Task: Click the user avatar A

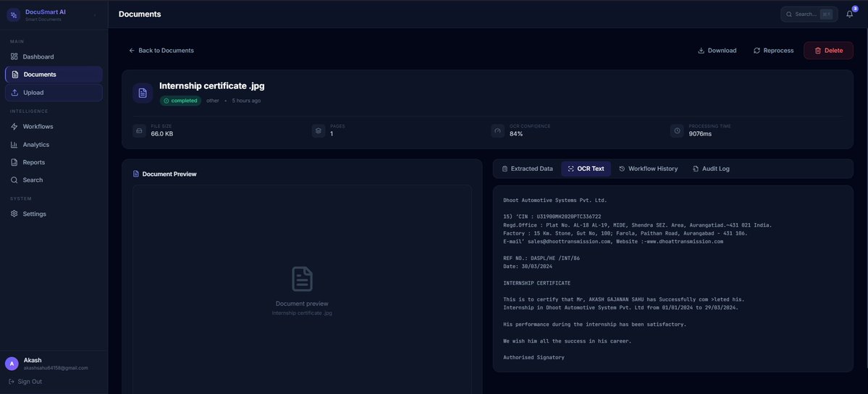Action: [12, 364]
